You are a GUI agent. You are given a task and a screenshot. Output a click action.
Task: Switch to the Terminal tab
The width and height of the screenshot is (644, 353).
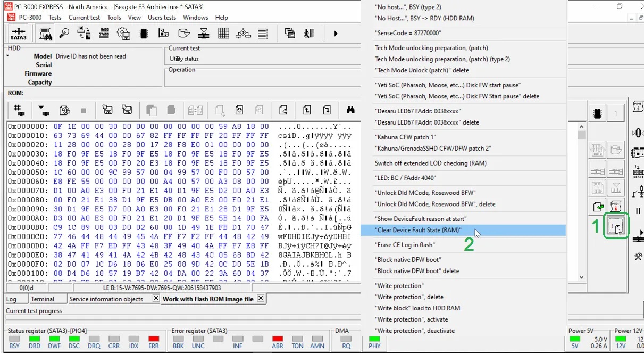pos(42,299)
